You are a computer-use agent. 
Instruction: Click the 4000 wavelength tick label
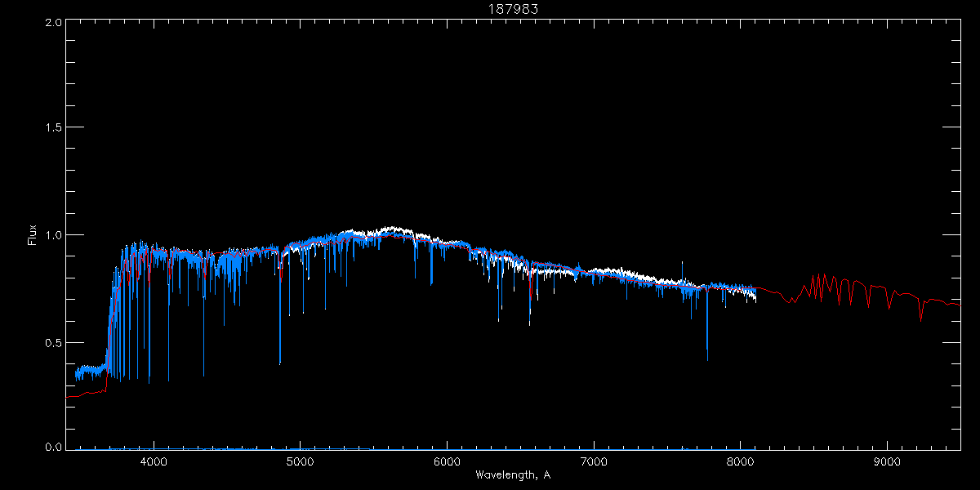(x=154, y=461)
